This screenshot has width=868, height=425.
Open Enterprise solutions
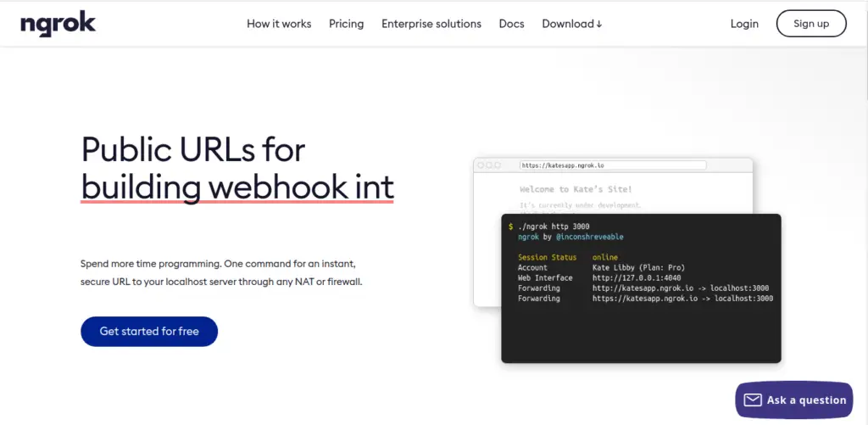coord(431,24)
